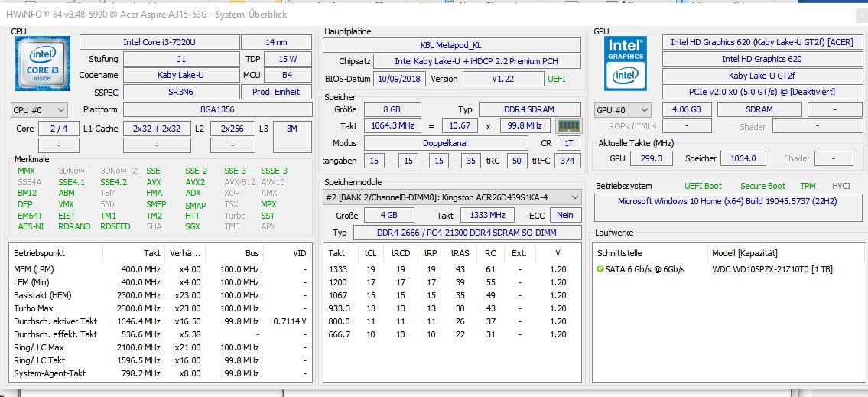This screenshot has width=868, height=397.
Task: Click the 2 / 4 core count field
Action: click(x=59, y=129)
